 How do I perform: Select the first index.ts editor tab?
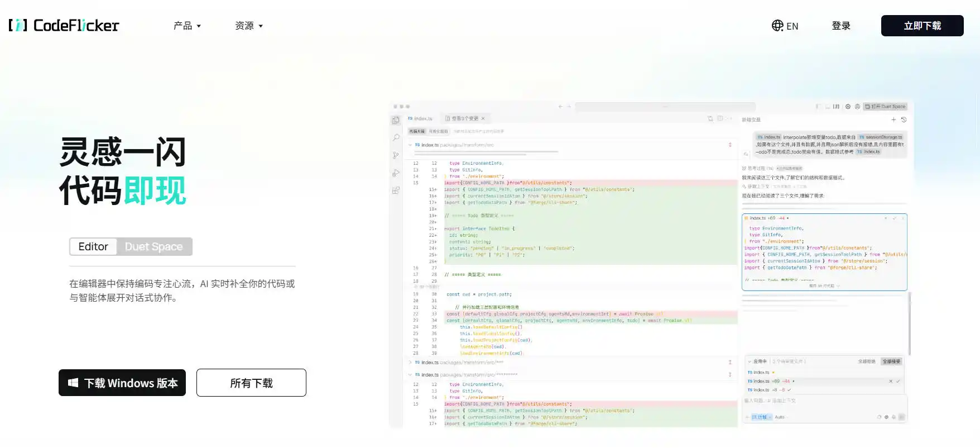click(x=420, y=118)
